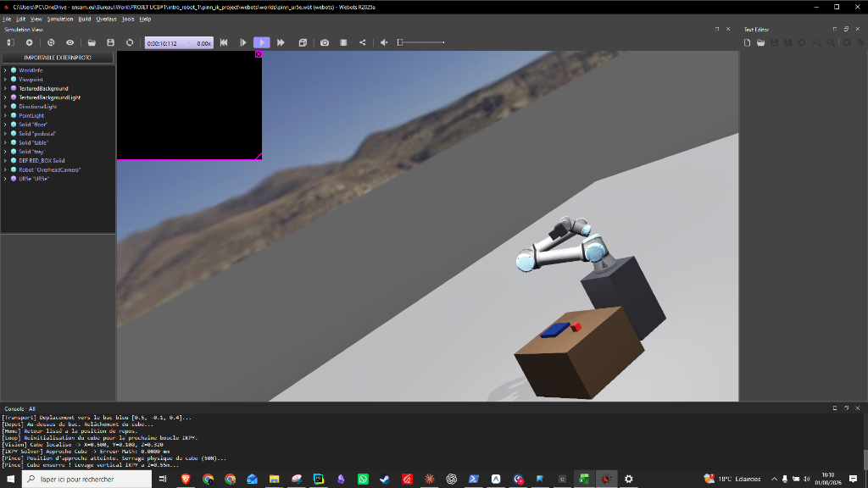Screen dimensions: 868x488
Task: Open the Tools menu
Action: click(x=128, y=19)
